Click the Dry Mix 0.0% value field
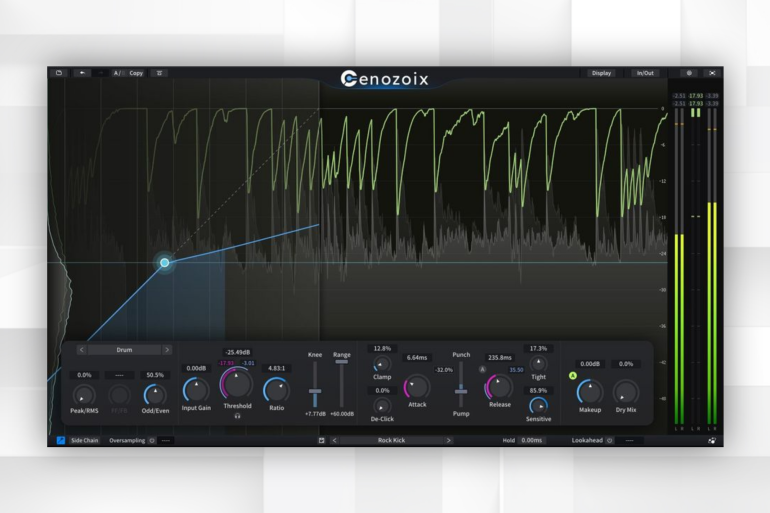This screenshot has width=770, height=513. point(626,364)
